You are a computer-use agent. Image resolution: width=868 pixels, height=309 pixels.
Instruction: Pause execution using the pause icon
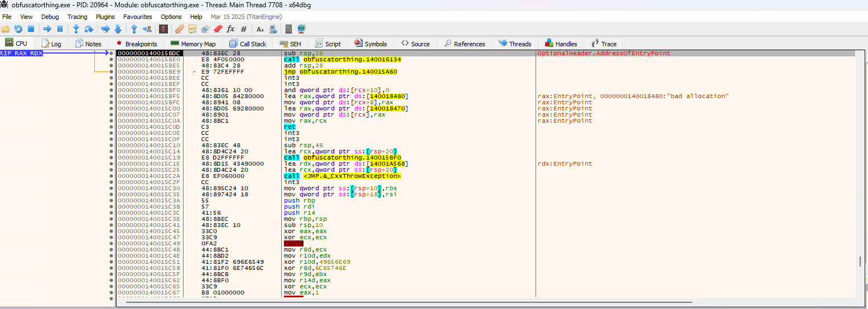(x=60, y=28)
